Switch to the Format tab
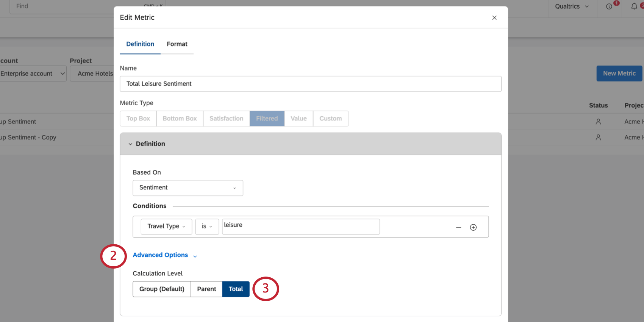This screenshot has width=644, height=322. point(177,44)
